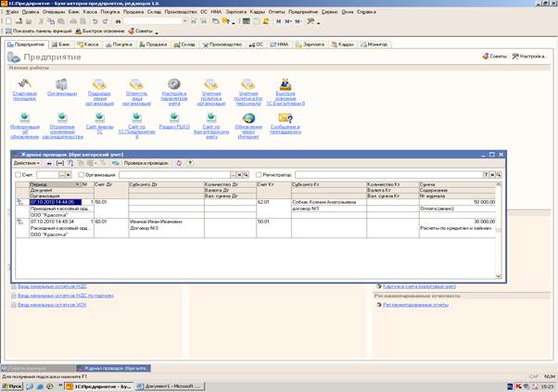Open the Действия dropdown menu
The image size is (558, 392).
[26, 163]
